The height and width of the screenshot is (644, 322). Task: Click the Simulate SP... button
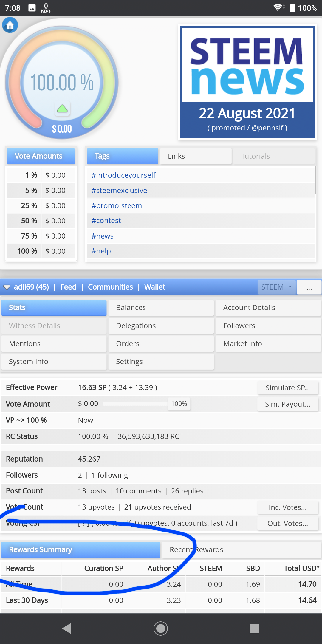tap(288, 388)
